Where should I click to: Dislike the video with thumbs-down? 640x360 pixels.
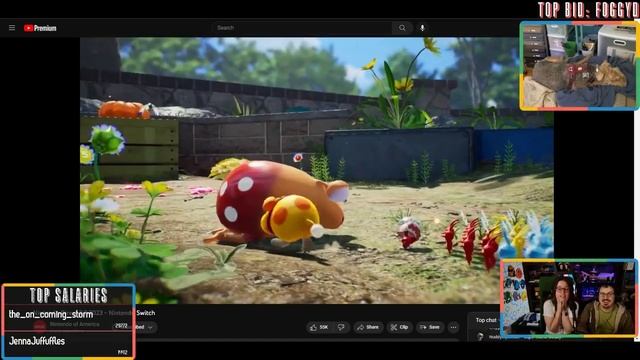pyautogui.click(x=341, y=327)
